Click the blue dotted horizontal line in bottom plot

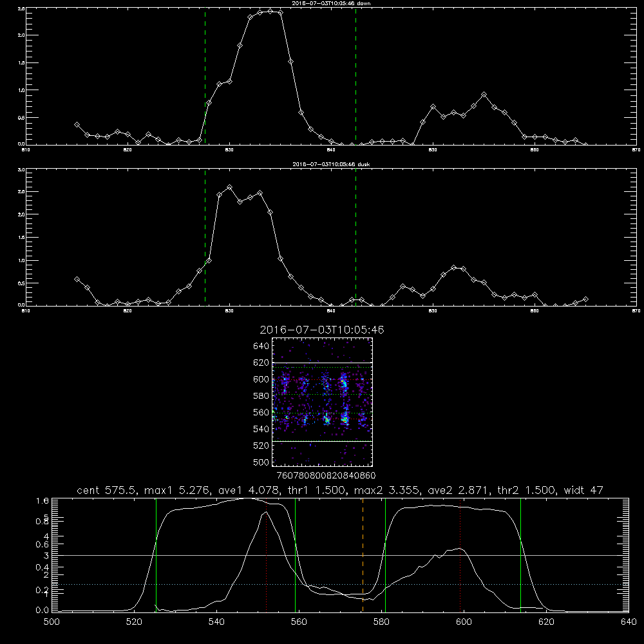point(341,584)
